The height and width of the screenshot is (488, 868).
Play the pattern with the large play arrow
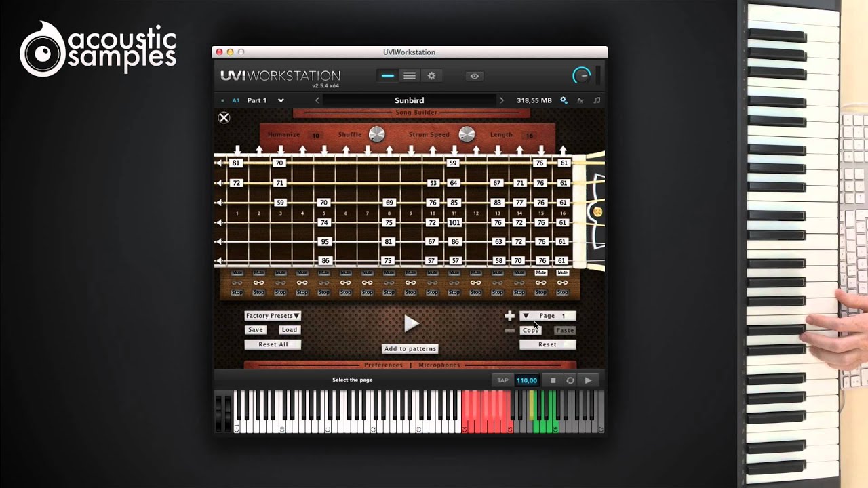click(411, 323)
